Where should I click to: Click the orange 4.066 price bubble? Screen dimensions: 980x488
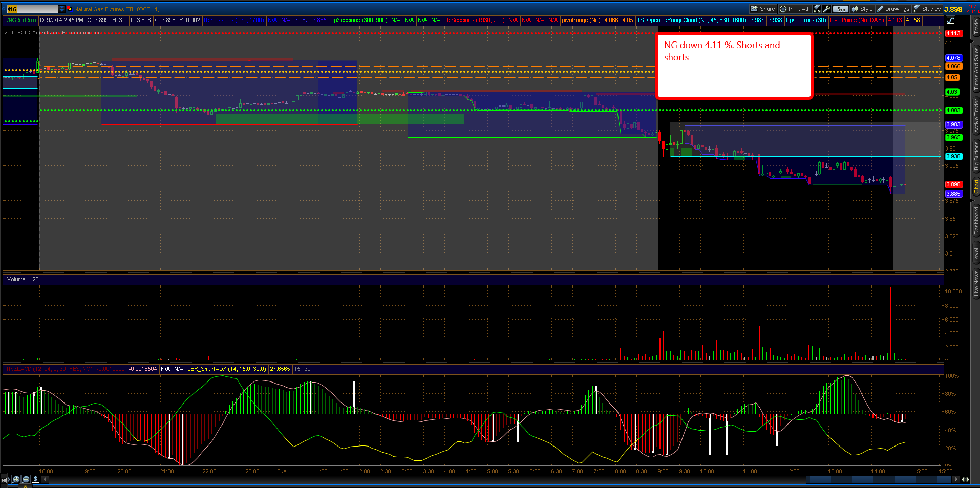[x=953, y=66]
